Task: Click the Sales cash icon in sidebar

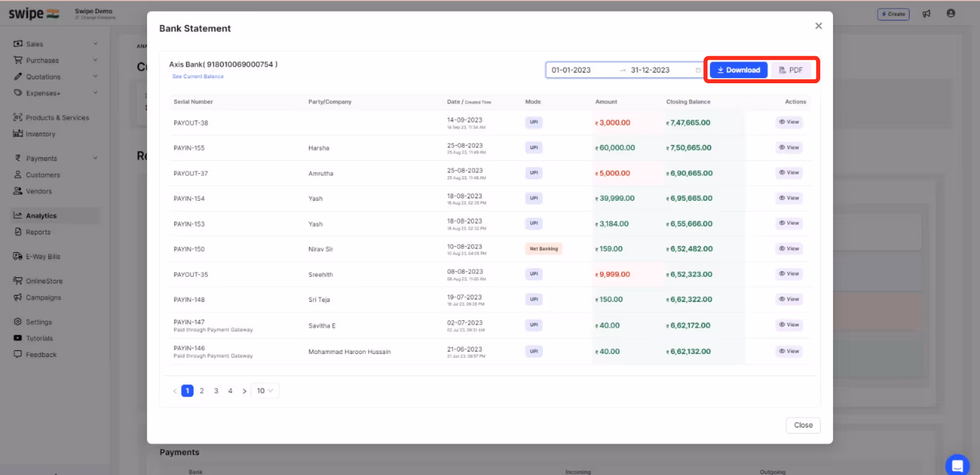Action: coord(18,43)
